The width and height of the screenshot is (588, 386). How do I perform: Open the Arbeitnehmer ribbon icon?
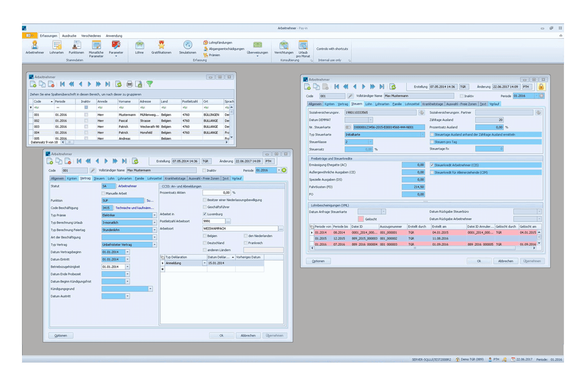click(35, 48)
